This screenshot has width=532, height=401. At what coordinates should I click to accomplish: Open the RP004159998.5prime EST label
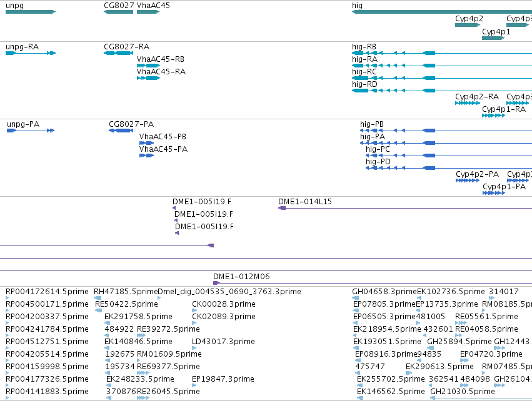pos(47,367)
